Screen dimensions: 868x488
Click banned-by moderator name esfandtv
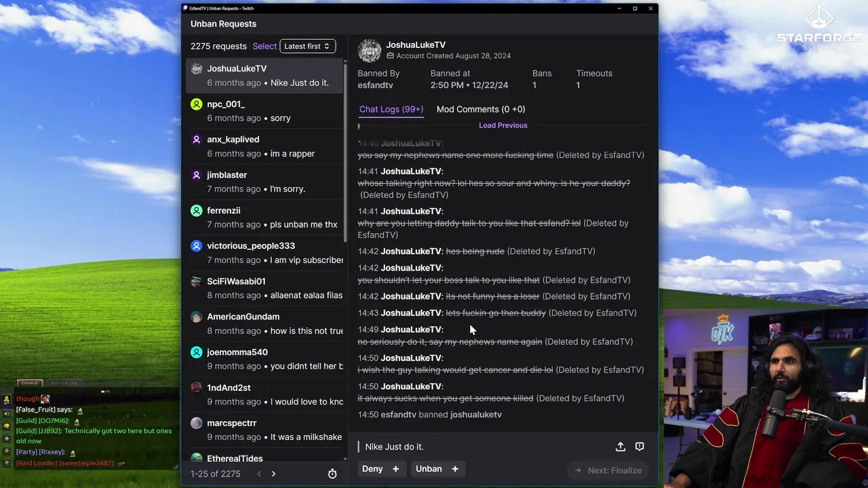coord(376,85)
